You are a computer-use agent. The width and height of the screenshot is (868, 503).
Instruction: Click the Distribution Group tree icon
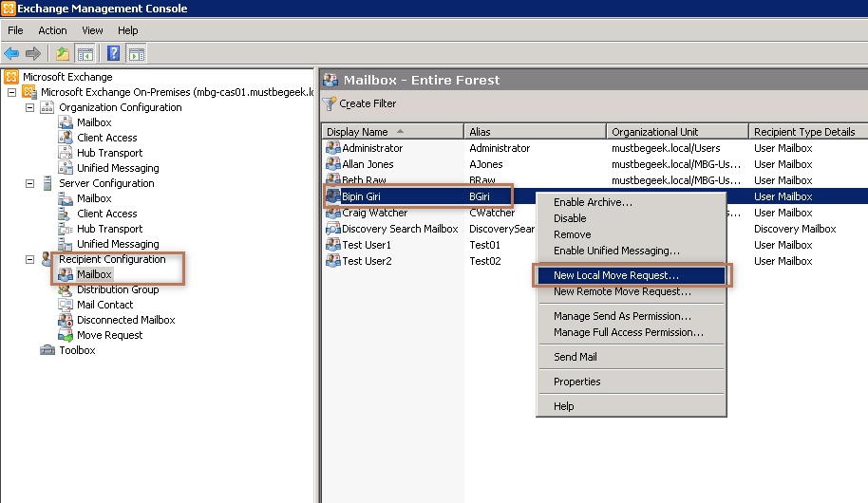click(66, 289)
